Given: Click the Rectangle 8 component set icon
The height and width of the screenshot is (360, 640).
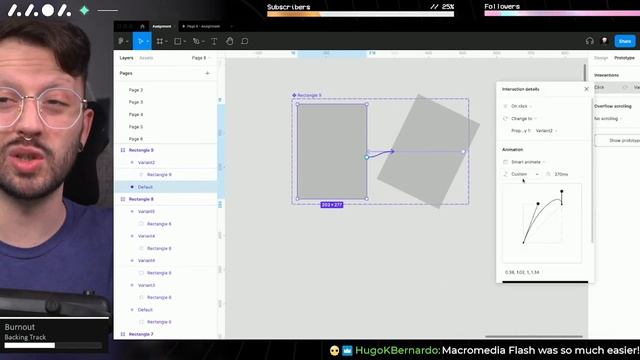Looking at the screenshot, I should pyautogui.click(x=123, y=199).
